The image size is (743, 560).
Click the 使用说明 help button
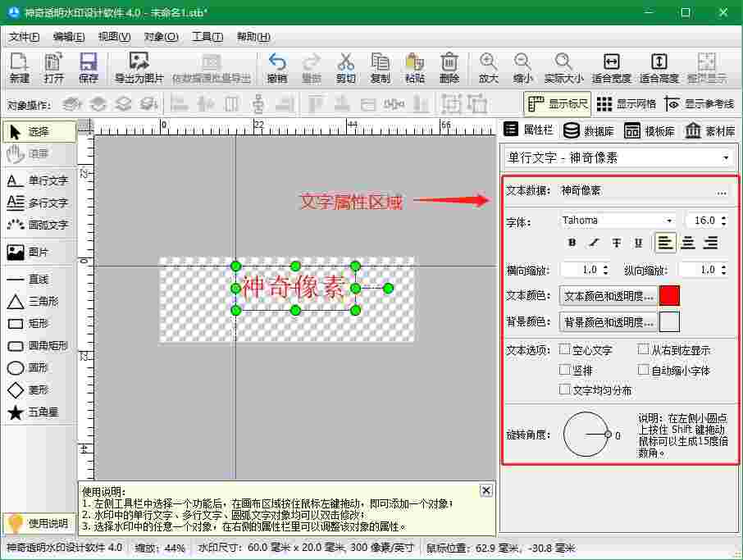click(x=39, y=523)
